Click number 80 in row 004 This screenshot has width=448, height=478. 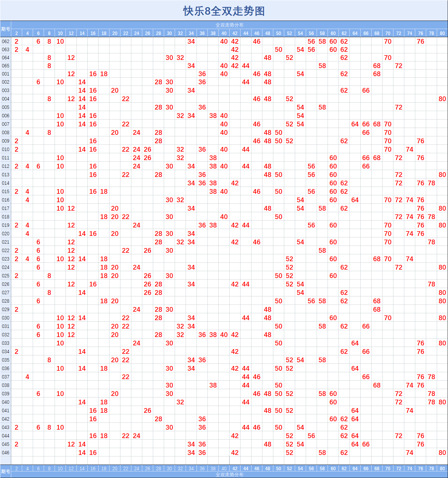pyautogui.click(x=442, y=99)
